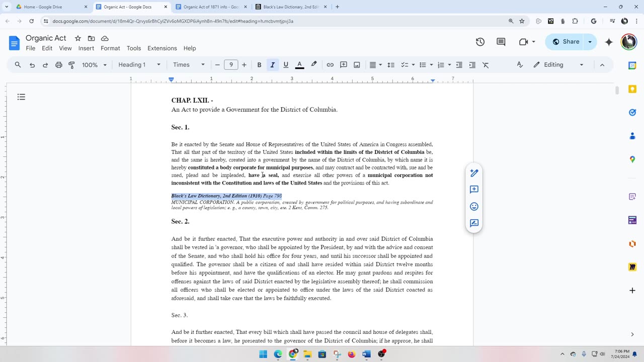Expand Share options arrow

(590, 42)
